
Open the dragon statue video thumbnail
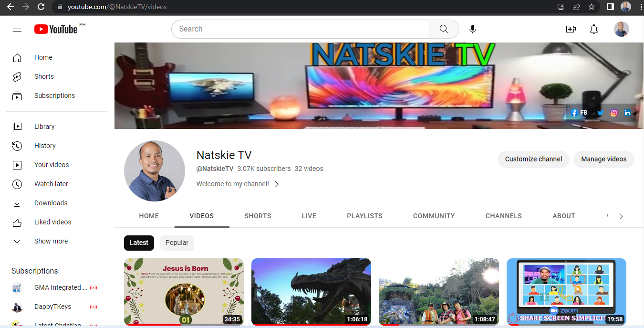311,292
